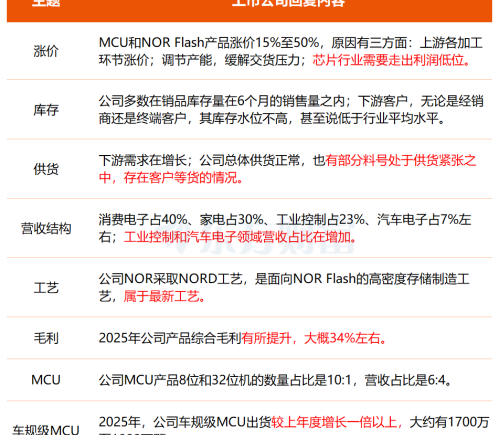Select the 车规级MCU topic cell
Viewport: 499px width, 435px height.
[x=46, y=430]
